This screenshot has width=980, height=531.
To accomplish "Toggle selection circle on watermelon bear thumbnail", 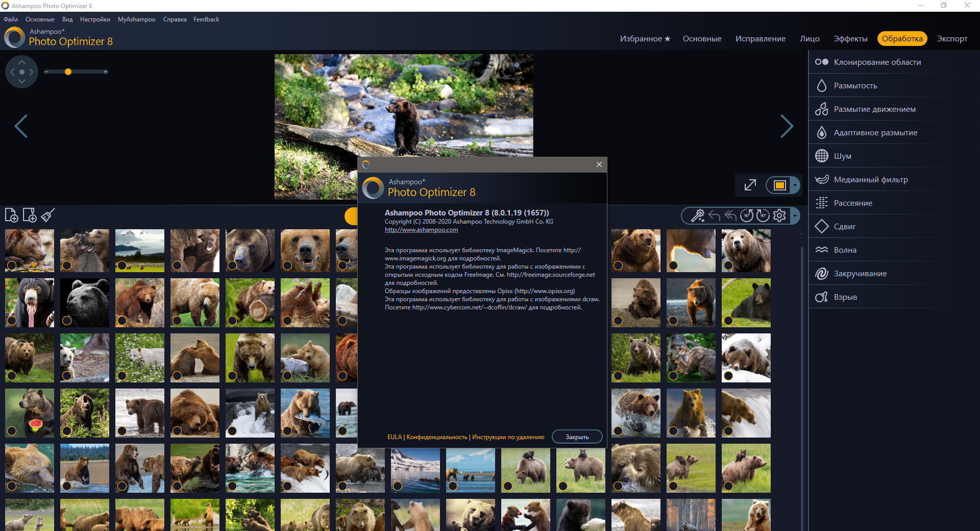I will tap(12, 431).
